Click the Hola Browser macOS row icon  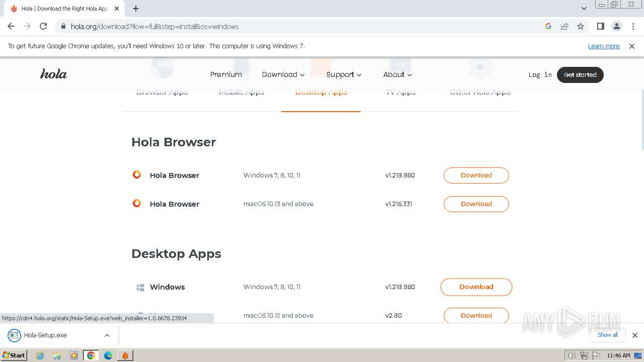pos(137,204)
